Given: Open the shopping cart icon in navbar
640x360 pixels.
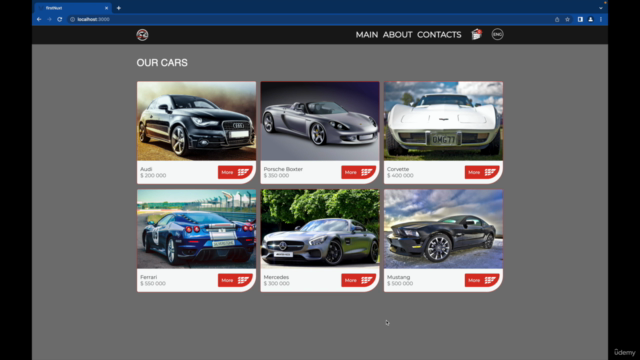Looking at the screenshot, I should pyautogui.click(x=476, y=35).
